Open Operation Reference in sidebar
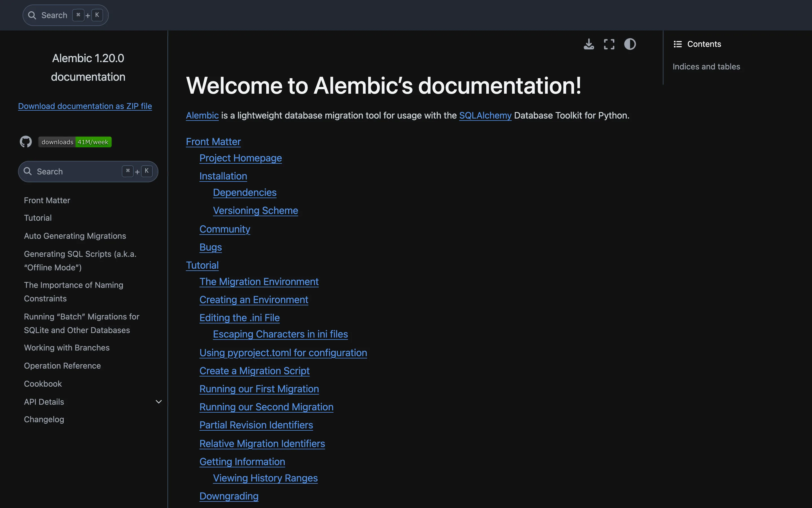The image size is (812, 508). click(x=62, y=365)
